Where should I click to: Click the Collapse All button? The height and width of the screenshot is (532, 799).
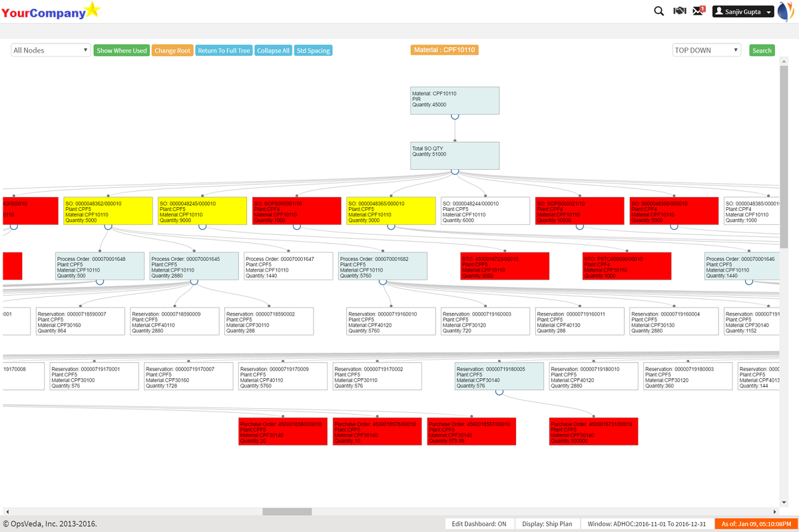[273, 51]
